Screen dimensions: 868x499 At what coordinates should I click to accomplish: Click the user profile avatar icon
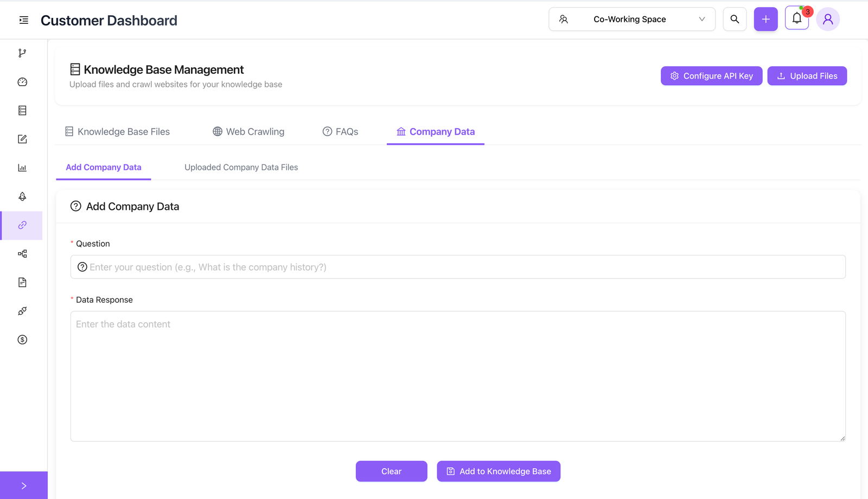[828, 19]
